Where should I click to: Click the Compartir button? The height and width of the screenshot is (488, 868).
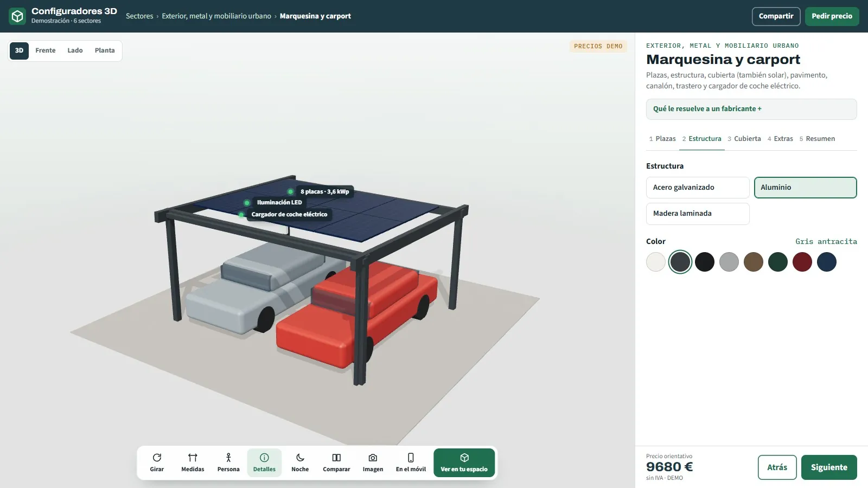pos(776,16)
